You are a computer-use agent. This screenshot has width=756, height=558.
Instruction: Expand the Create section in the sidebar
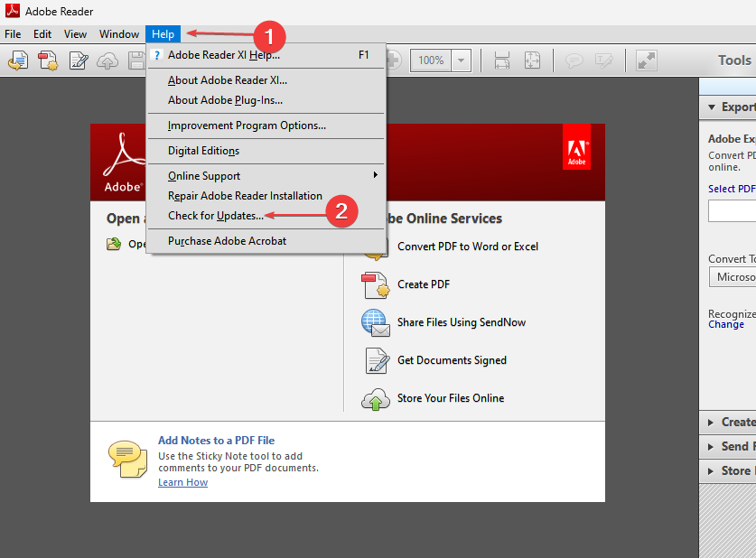pos(713,422)
